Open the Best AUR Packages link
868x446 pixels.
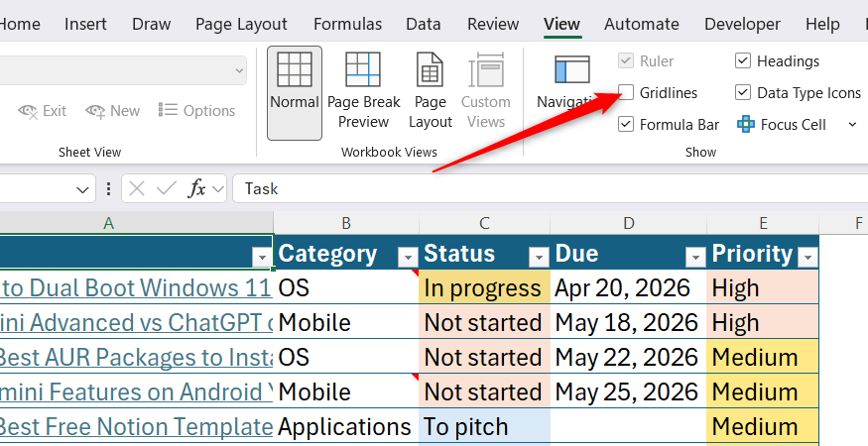point(136,358)
